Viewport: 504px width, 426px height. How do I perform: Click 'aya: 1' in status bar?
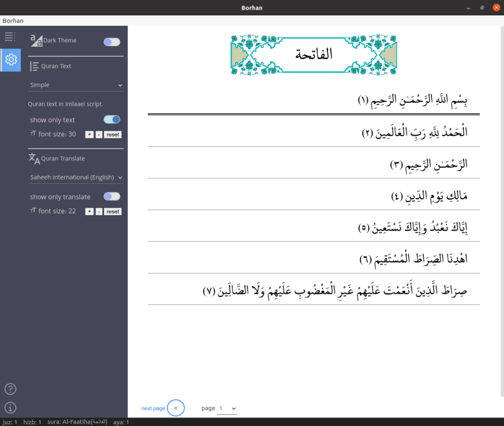pyautogui.click(x=121, y=422)
